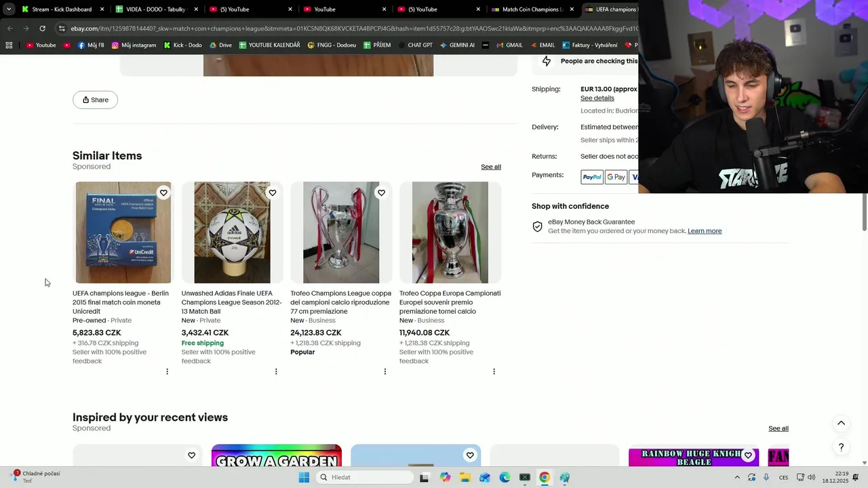868x488 pixels.
Task: View the Coppa Europa trophy thumbnail
Action: tap(450, 232)
